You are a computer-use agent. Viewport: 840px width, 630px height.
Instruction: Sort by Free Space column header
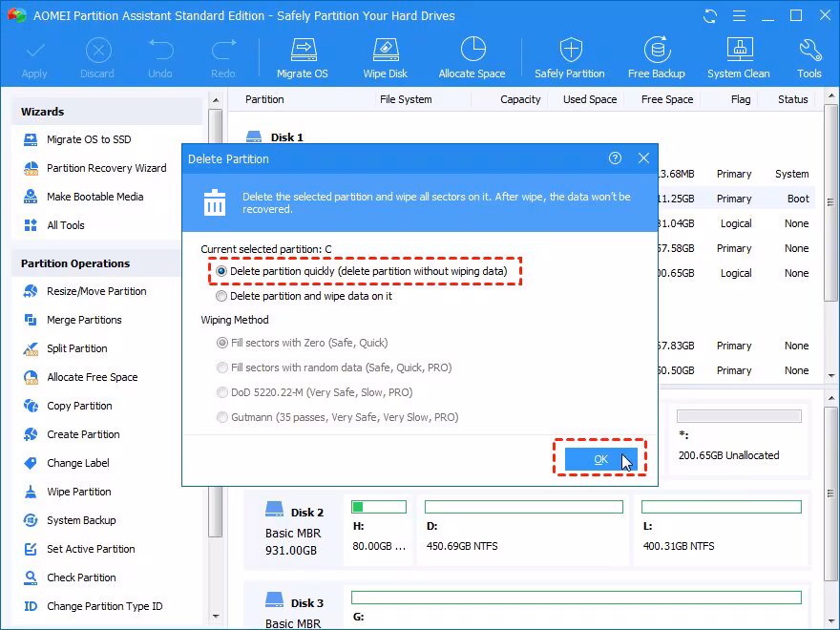coord(667,99)
